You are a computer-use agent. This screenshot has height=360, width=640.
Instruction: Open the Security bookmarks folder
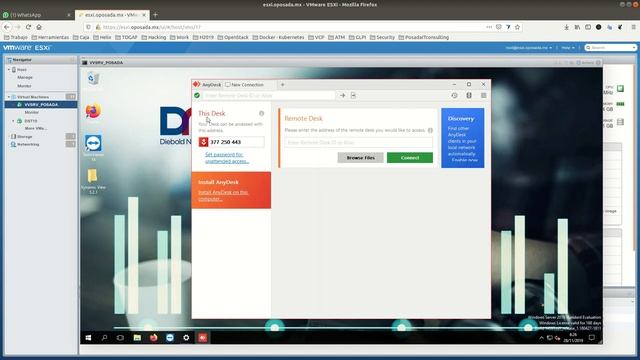[382, 37]
